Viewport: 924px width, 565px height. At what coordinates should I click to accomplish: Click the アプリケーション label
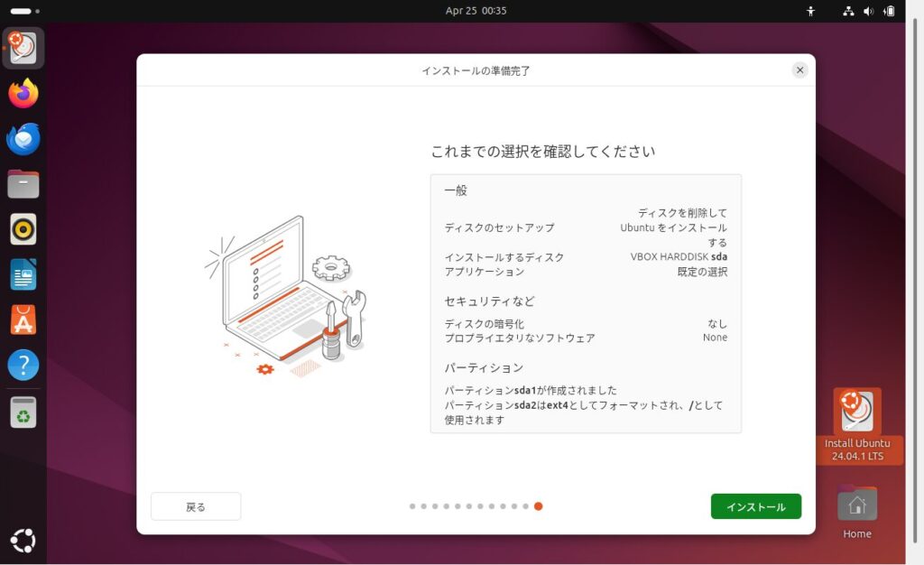coord(484,272)
